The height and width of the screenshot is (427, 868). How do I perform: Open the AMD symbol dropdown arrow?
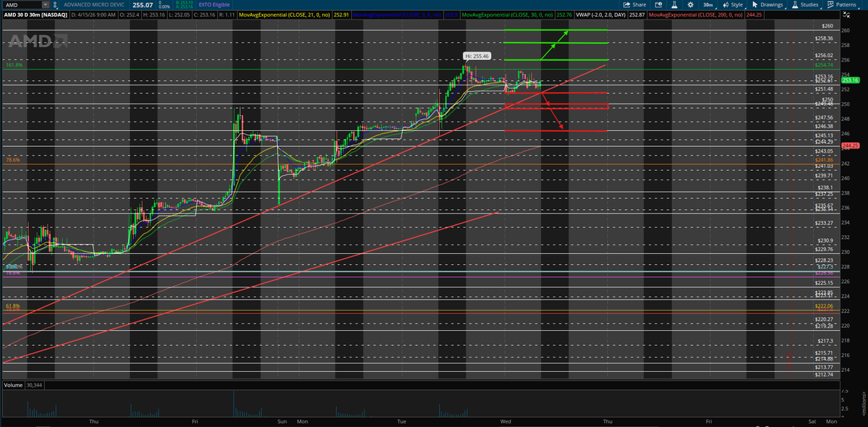[45, 4]
